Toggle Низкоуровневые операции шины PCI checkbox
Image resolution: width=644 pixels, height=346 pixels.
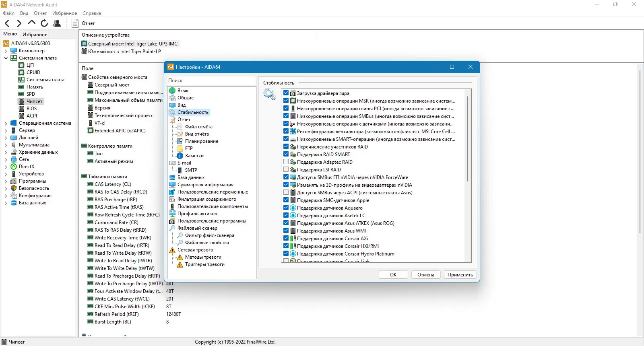coord(286,108)
